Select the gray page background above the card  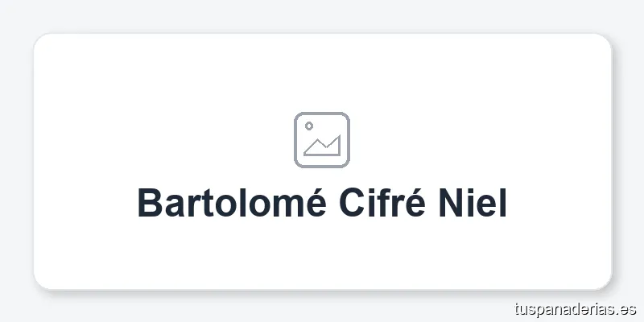pyautogui.click(x=322, y=15)
